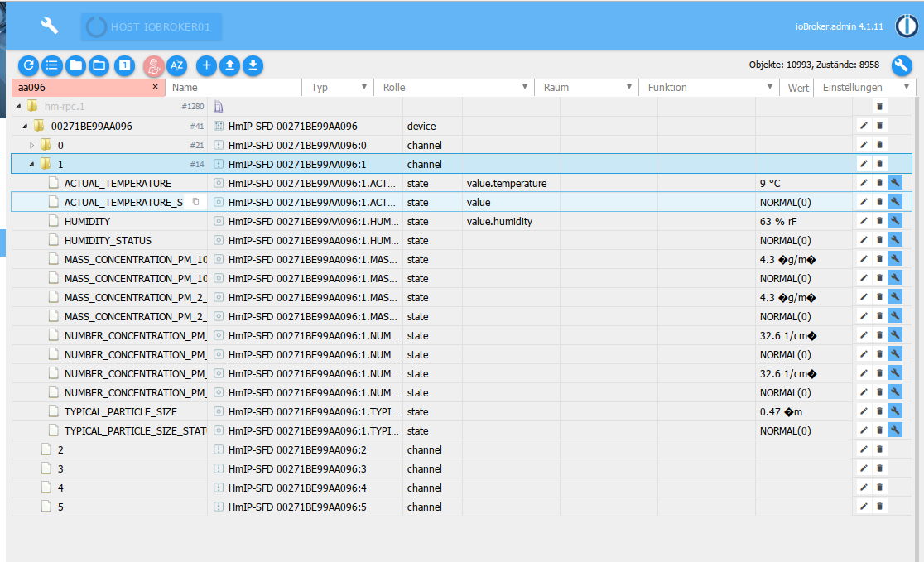
Task: Clear the aa096 ID filter
Action: (x=155, y=87)
